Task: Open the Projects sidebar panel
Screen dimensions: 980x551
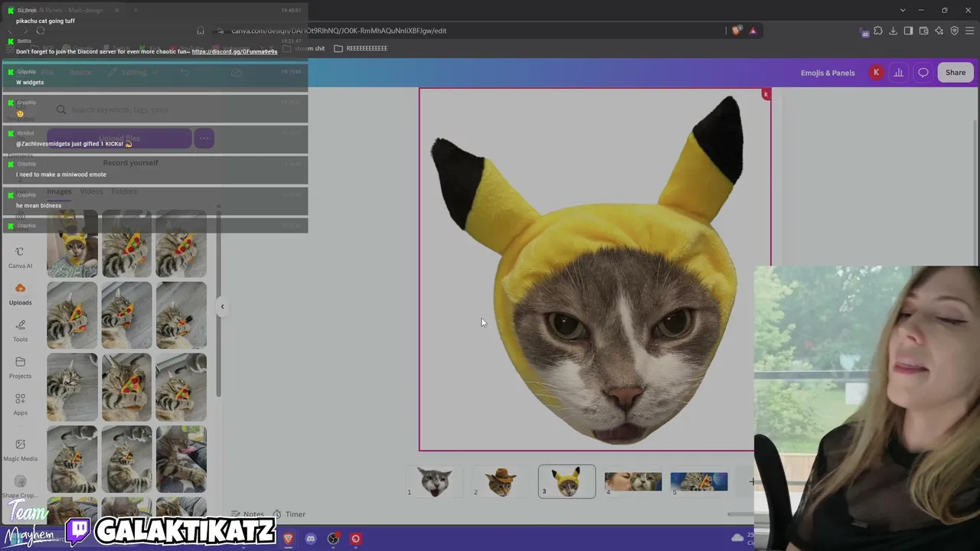Action: click(20, 367)
